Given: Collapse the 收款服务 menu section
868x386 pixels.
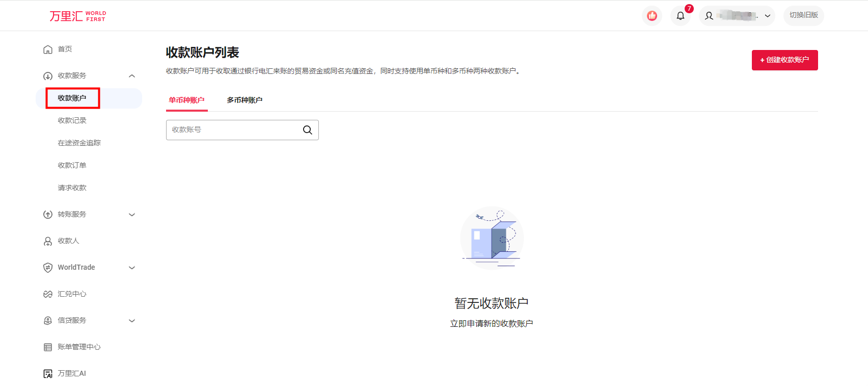Looking at the screenshot, I should click(x=132, y=76).
